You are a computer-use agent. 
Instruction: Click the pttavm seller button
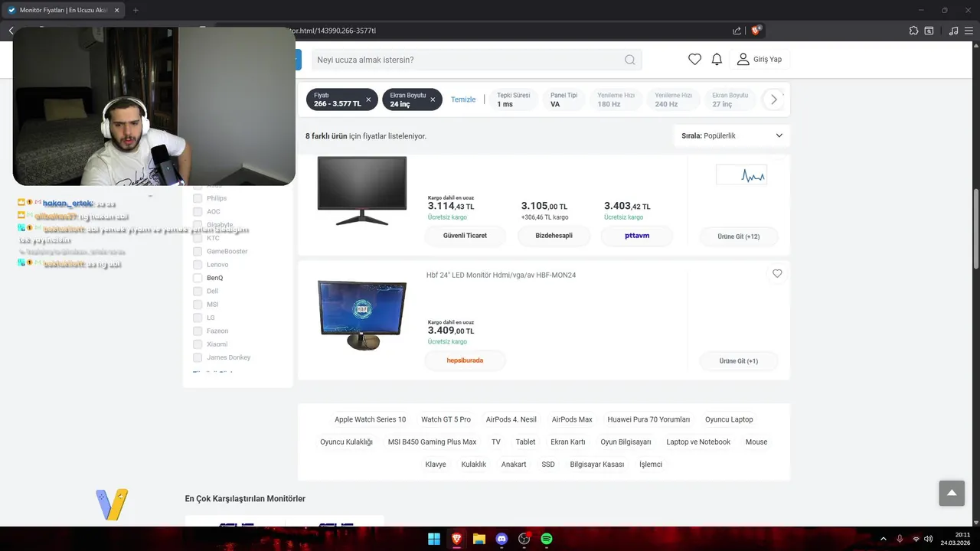(x=637, y=236)
